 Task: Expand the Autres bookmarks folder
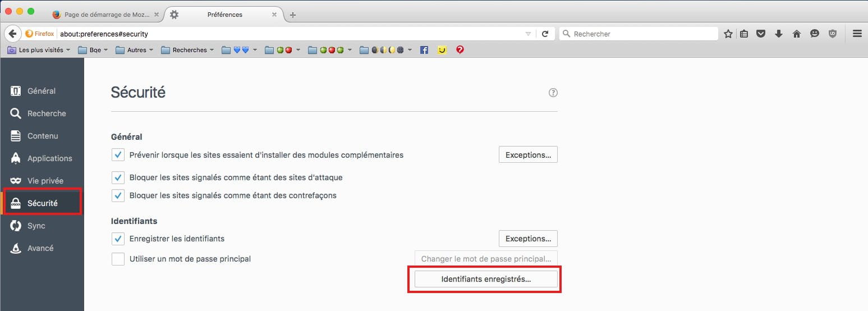(135, 50)
